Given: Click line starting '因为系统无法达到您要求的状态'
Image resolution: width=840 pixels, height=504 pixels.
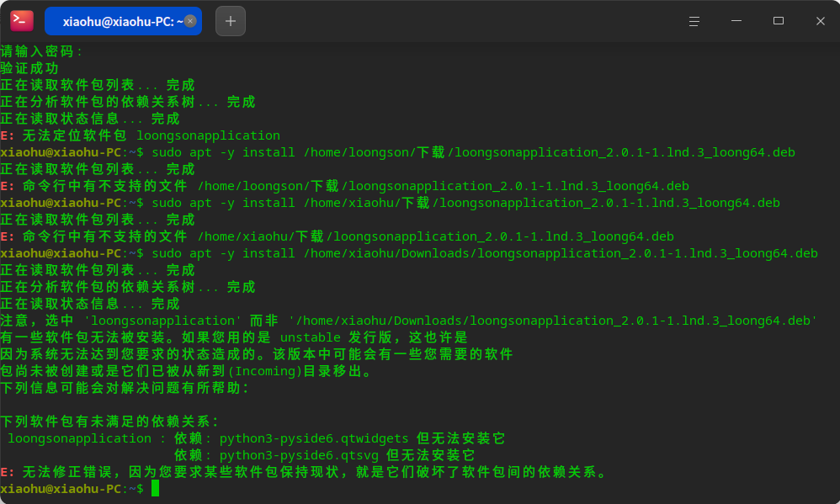Looking at the screenshot, I should [257, 354].
